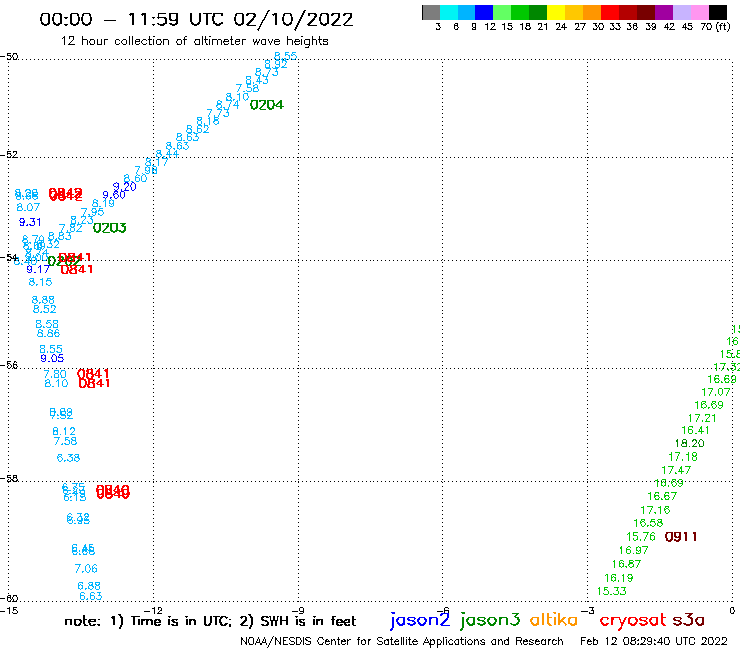Click the red 'cryosat' legend label
740x650 pixels.
[x=633, y=620]
